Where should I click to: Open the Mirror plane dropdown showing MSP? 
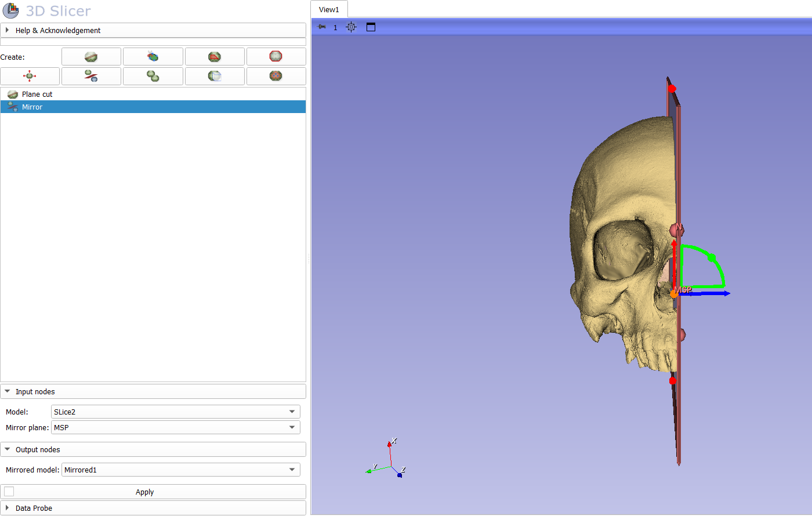175,427
